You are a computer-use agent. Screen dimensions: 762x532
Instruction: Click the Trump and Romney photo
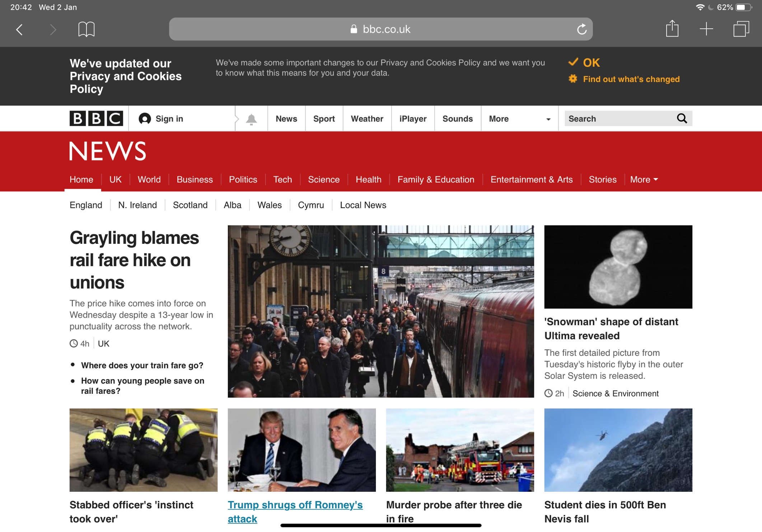[301, 450]
